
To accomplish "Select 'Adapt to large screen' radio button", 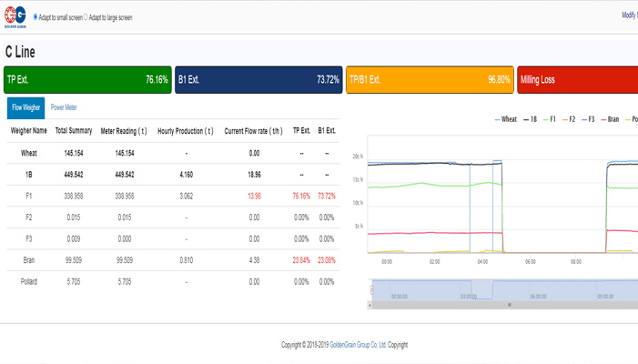I will pyautogui.click(x=86, y=17).
